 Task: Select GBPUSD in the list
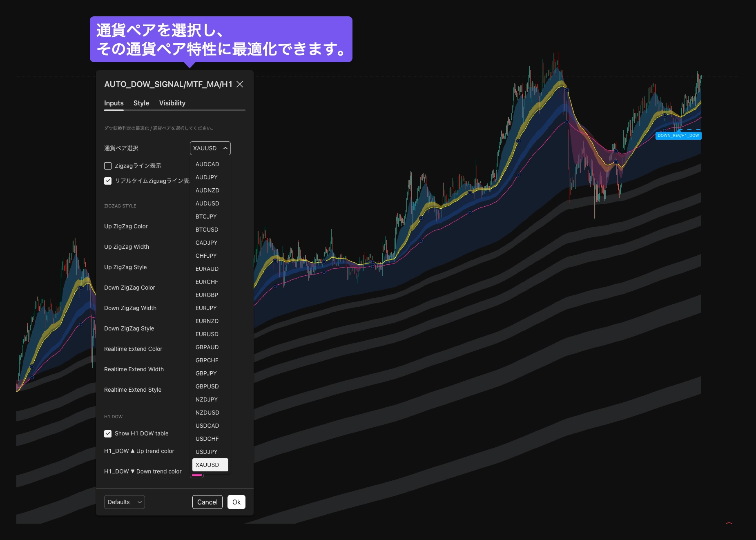[x=210, y=386]
